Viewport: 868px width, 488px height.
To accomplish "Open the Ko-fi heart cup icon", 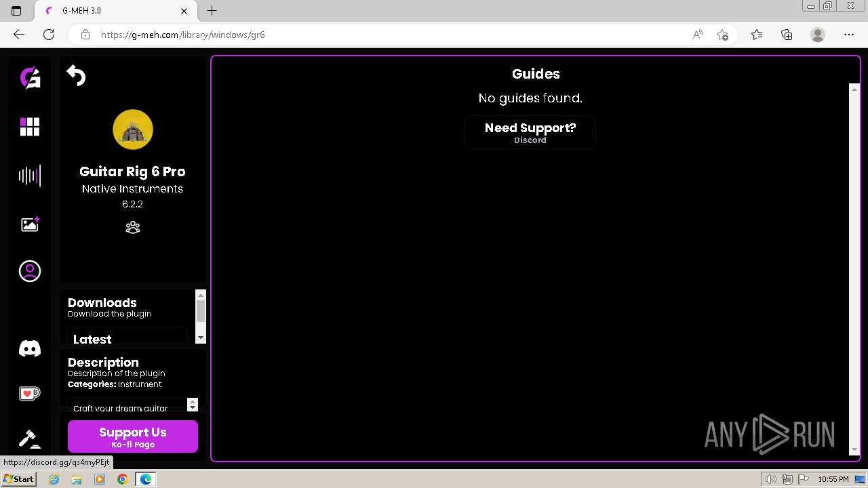I will tap(30, 393).
